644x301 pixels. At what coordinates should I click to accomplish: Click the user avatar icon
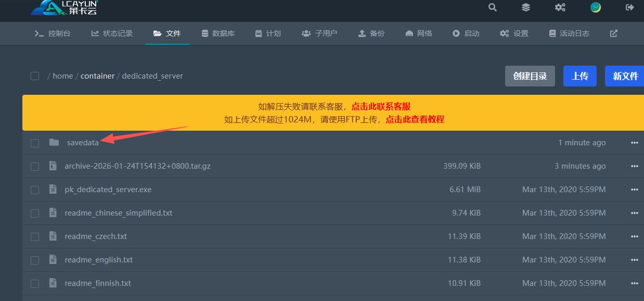click(x=596, y=7)
